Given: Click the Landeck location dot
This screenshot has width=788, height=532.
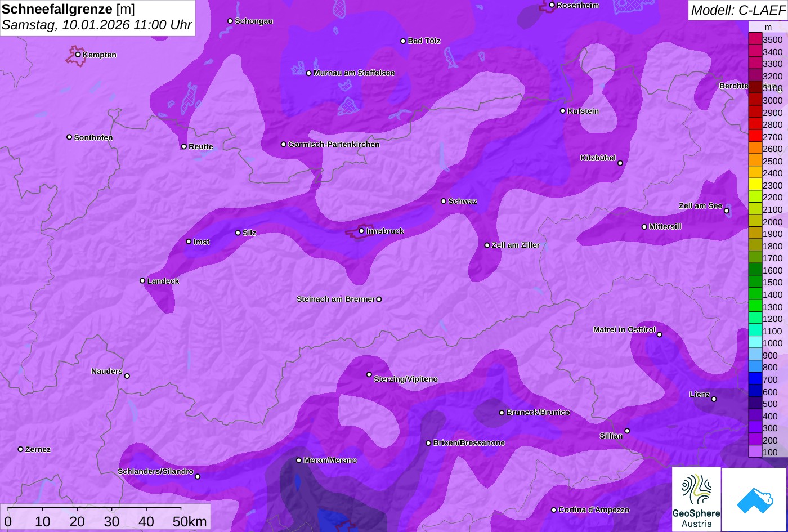Looking at the screenshot, I should [142, 280].
